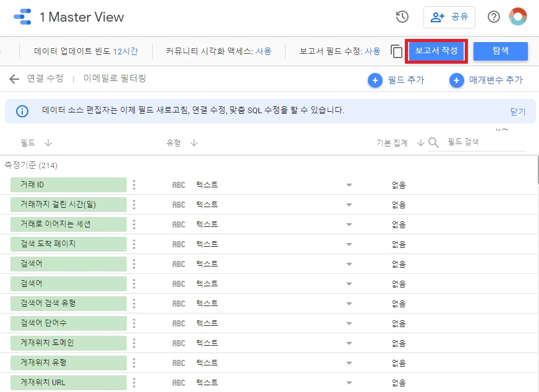Image resolution: width=539 pixels, height=392 pixels.
Task: Dismiss the banner with the 닫기 link
Action: [517, 111]
